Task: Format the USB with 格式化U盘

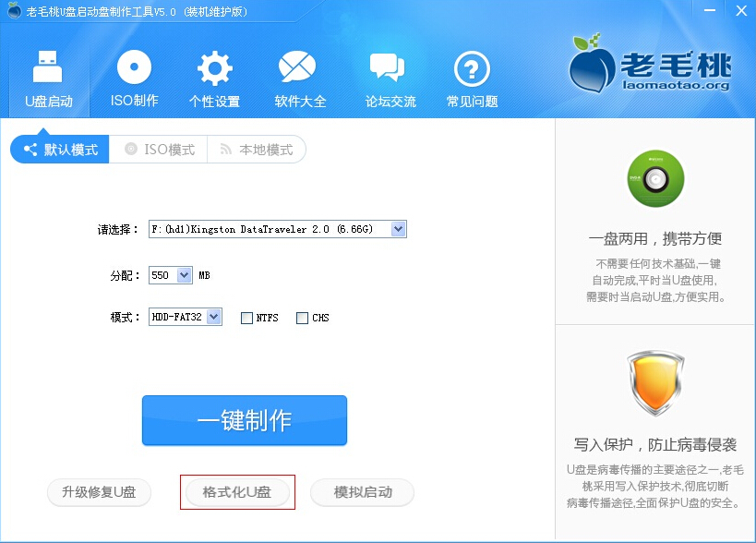Action: pos(237,493)
